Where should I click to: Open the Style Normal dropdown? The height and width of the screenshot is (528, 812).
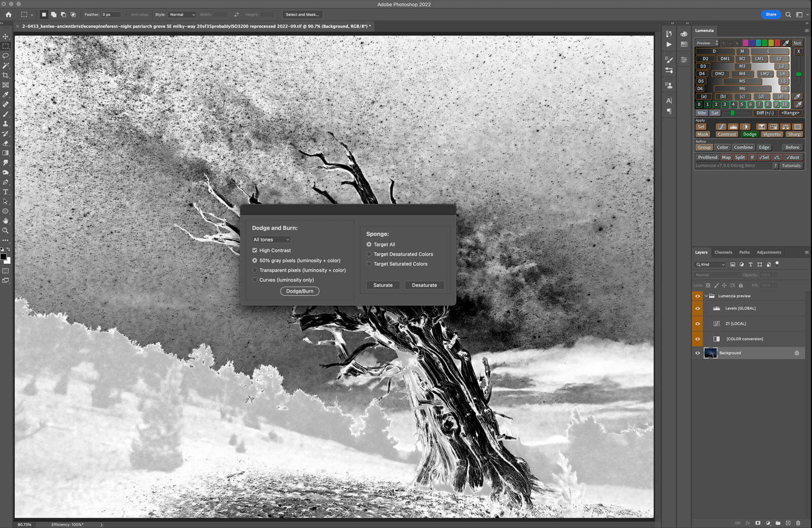point(182,15)
